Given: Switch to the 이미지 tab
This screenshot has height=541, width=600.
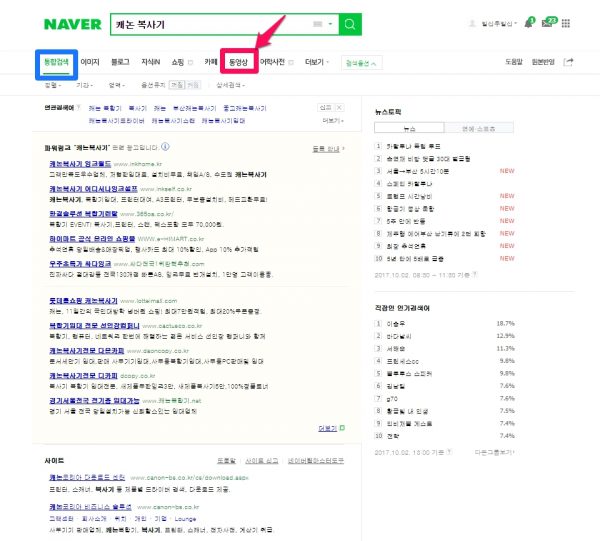Looking at the screenshot, I should point(90,62).
